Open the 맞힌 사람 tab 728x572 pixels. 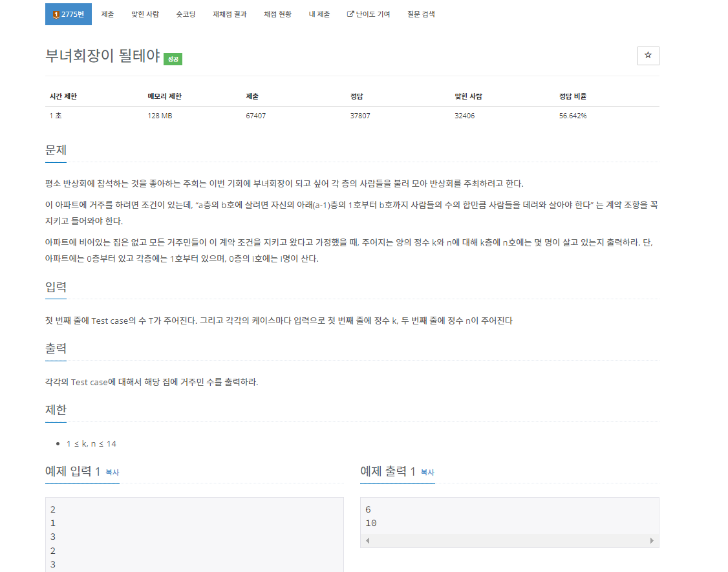click(x=145, y=14)
